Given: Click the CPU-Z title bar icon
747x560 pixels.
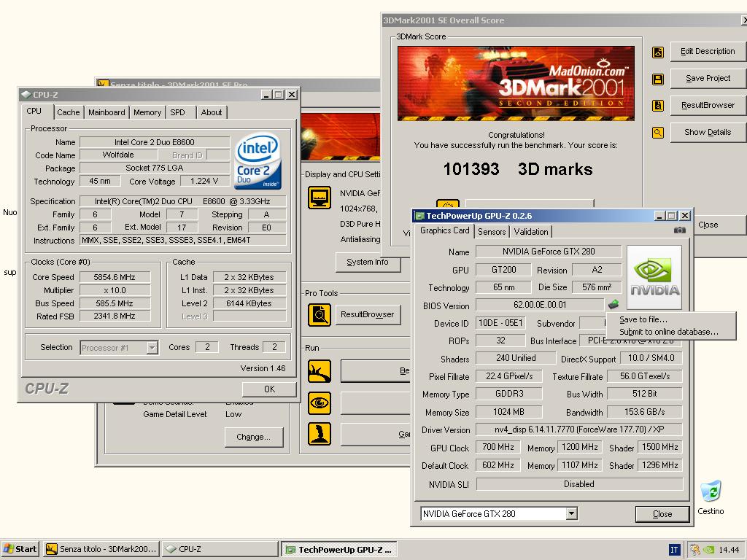Looking at the screenshot, I should click(x=26, y=95).
